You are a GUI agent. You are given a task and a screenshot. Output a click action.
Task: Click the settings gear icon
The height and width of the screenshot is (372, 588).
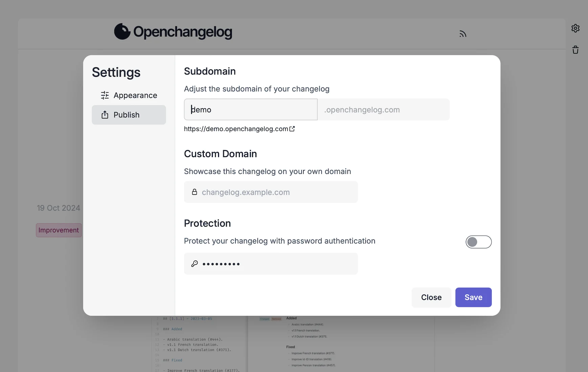(x=575, y=28)
